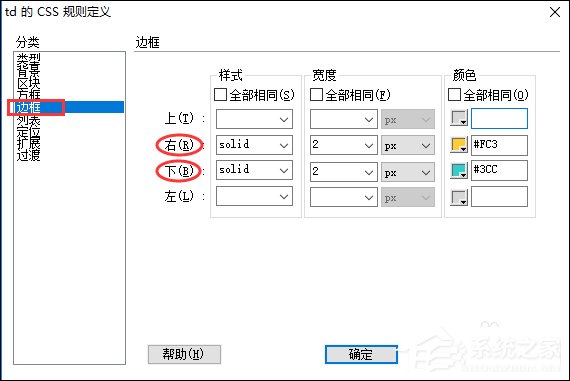Select the 类型 category in the list
The image size is (570, 381).
pos(28,59)
